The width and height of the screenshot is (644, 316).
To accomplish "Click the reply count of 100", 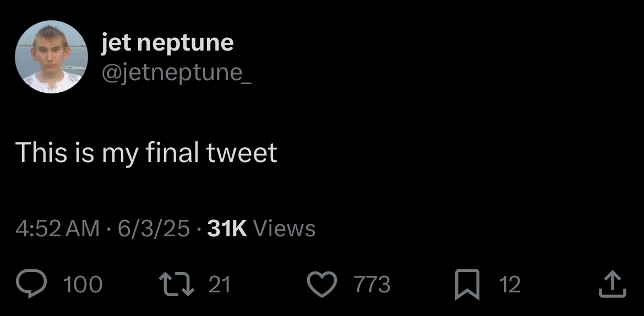I will pos(83,285).
